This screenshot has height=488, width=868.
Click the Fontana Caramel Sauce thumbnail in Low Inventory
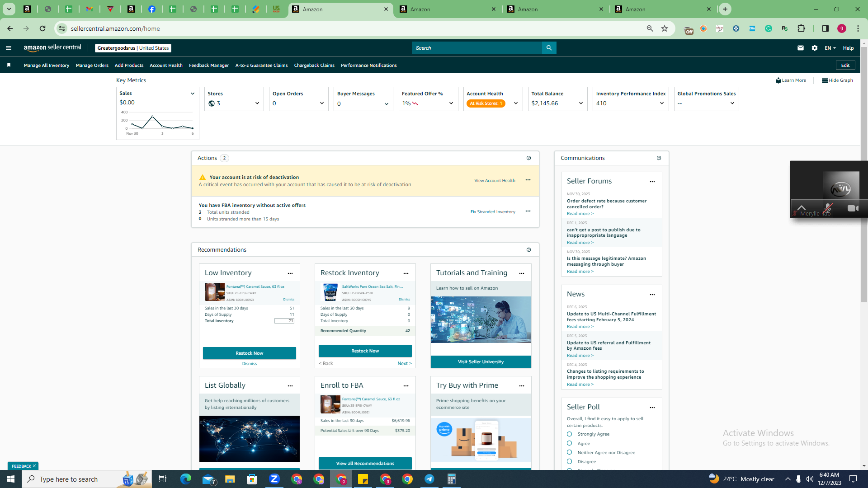(x=215, y=292)
